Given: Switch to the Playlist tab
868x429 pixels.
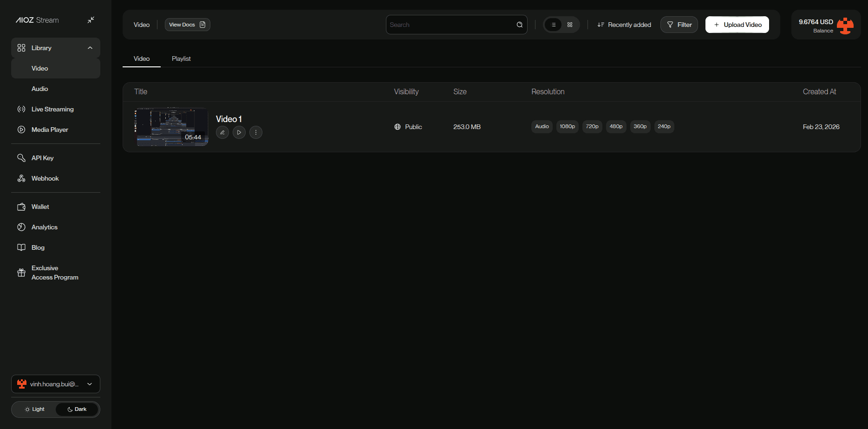Looking at the screenshot, I should click(181, 58).
